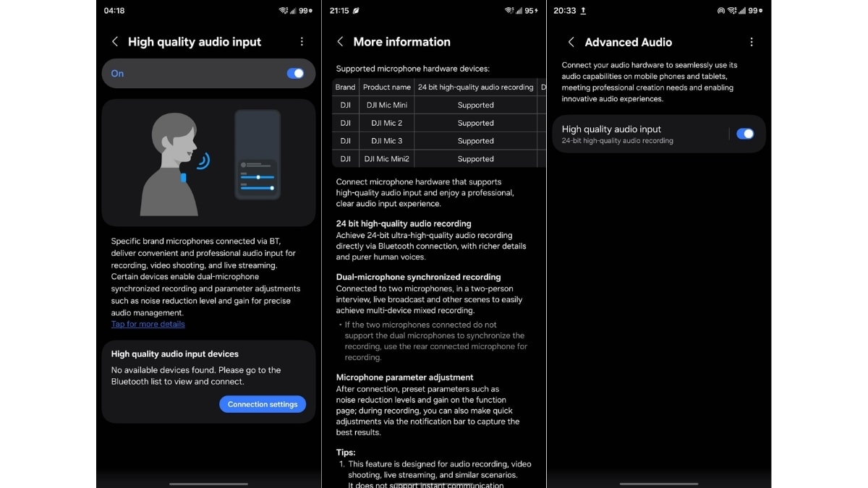Tap the back arrow on High quality audio input

[x=115, y=42]
